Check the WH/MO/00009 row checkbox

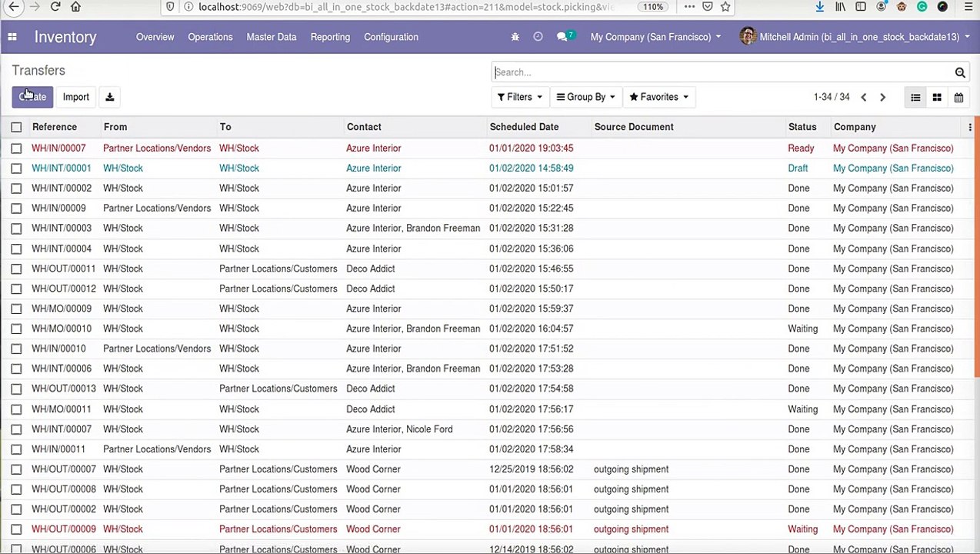tap(16, 309)
